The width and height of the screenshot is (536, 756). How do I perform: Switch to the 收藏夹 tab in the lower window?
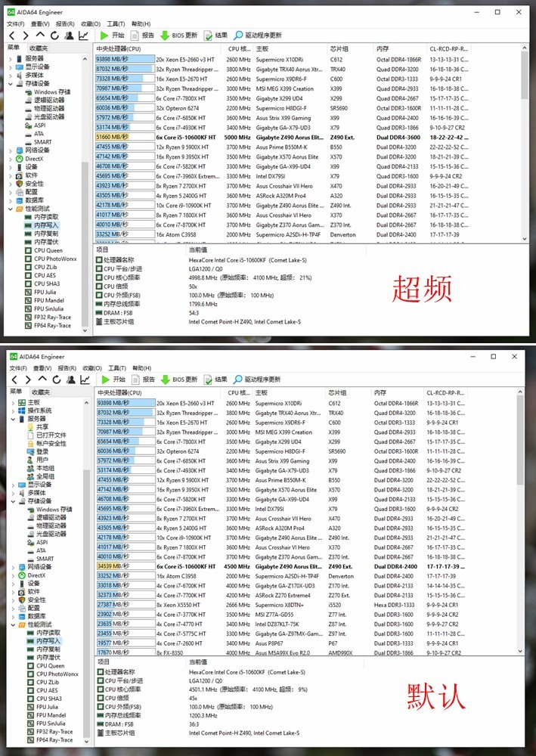pyautogui.click(x=41, y=392)
